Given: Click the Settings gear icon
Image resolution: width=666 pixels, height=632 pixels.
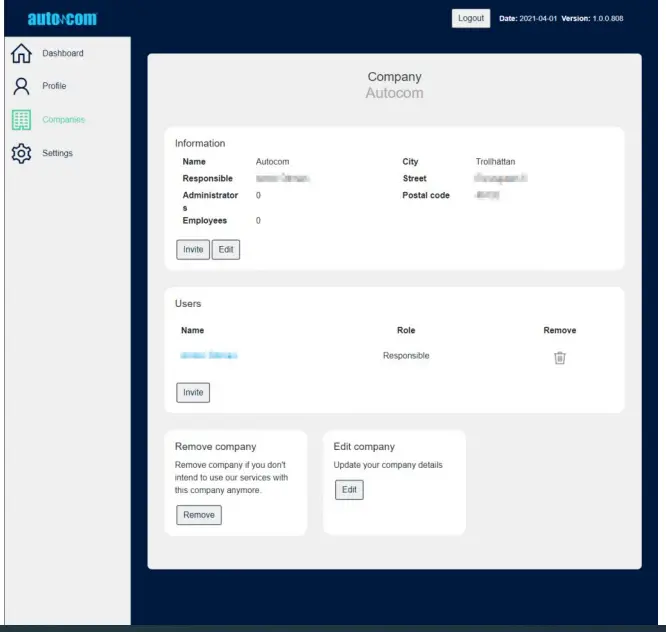Looking at the screenshot, I should [21, 154].
